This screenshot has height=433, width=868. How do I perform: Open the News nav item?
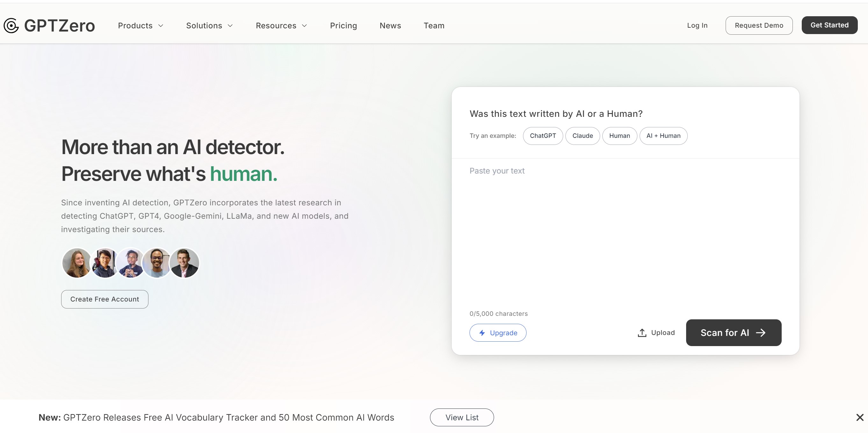point(390,25)
